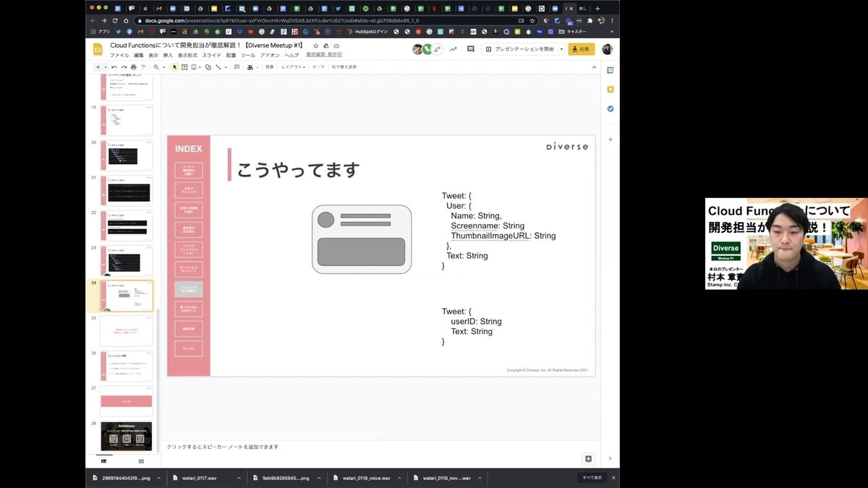Click すべて表示 in downloads bar
Image resolution: width=868 pixels, height=488 pixels.
point(592,478)
